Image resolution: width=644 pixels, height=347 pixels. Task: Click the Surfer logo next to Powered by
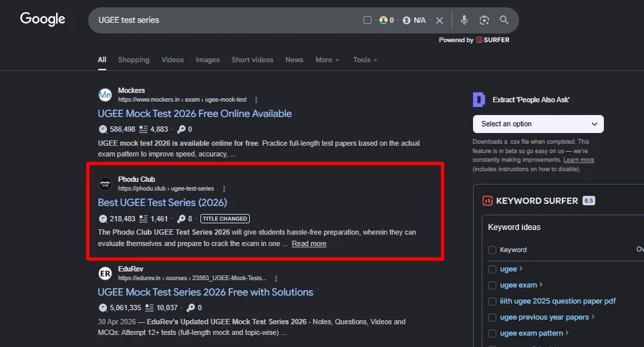[479, 40]
